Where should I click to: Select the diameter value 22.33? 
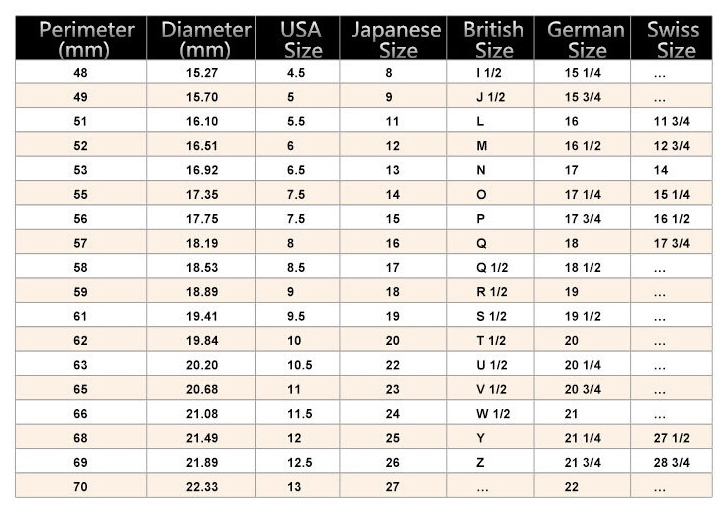(x=200, y=488)
